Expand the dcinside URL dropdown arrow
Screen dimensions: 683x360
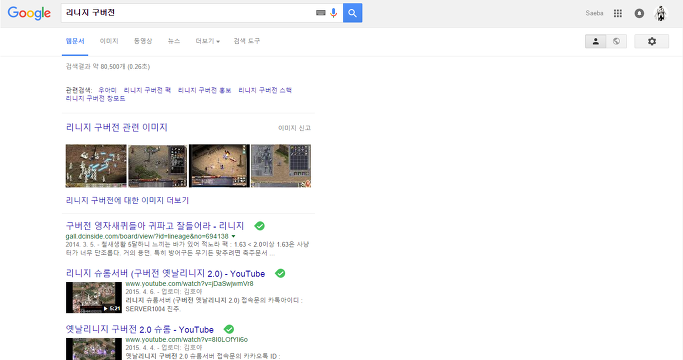click(233, 237)
